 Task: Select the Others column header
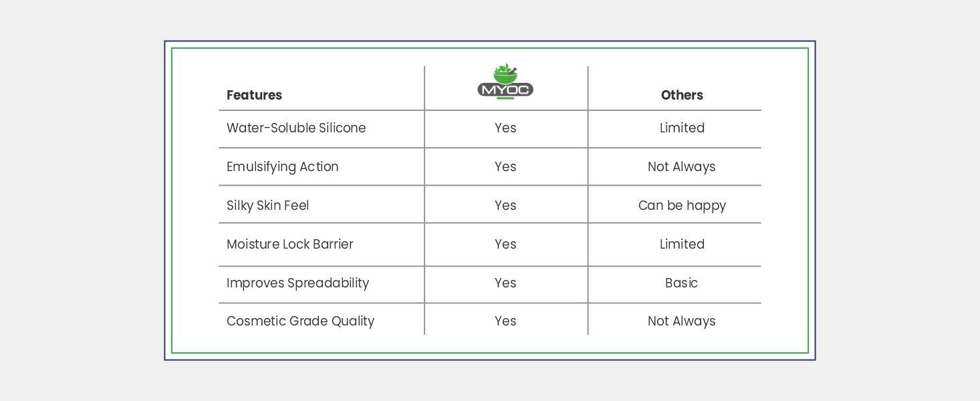(x=682, y=95)
